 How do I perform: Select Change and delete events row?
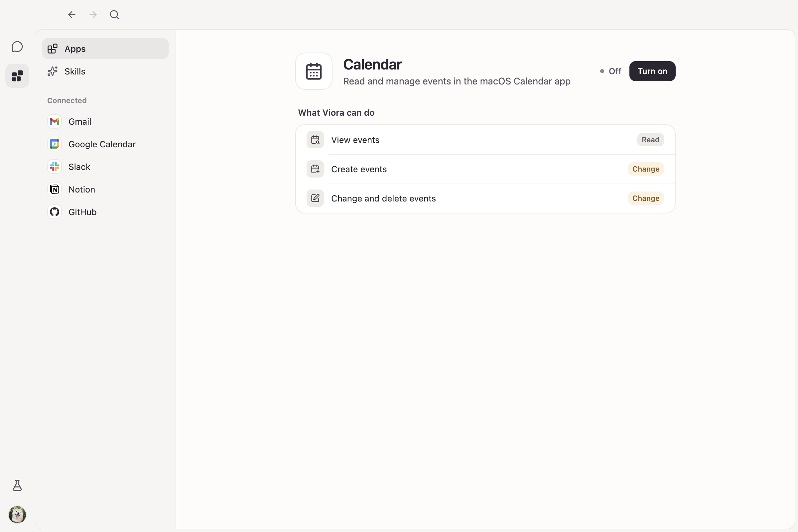coord(485,198)
